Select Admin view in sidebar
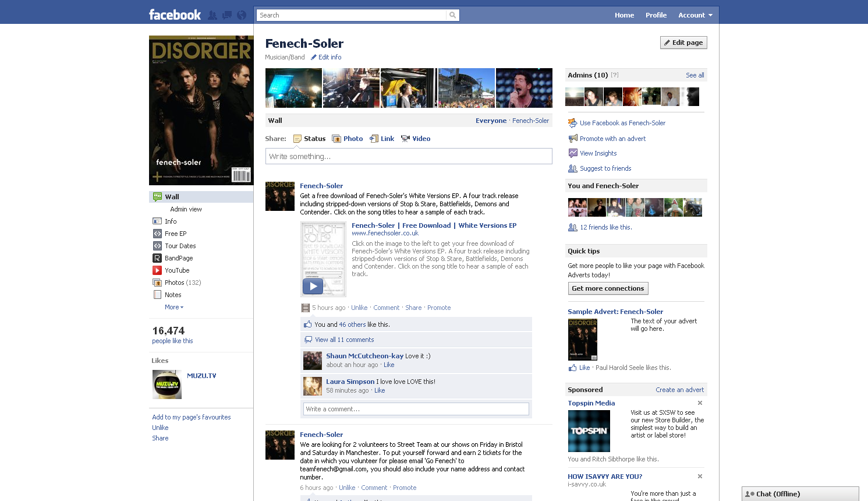Screen dimensions: 868x501 pos(186,209)
